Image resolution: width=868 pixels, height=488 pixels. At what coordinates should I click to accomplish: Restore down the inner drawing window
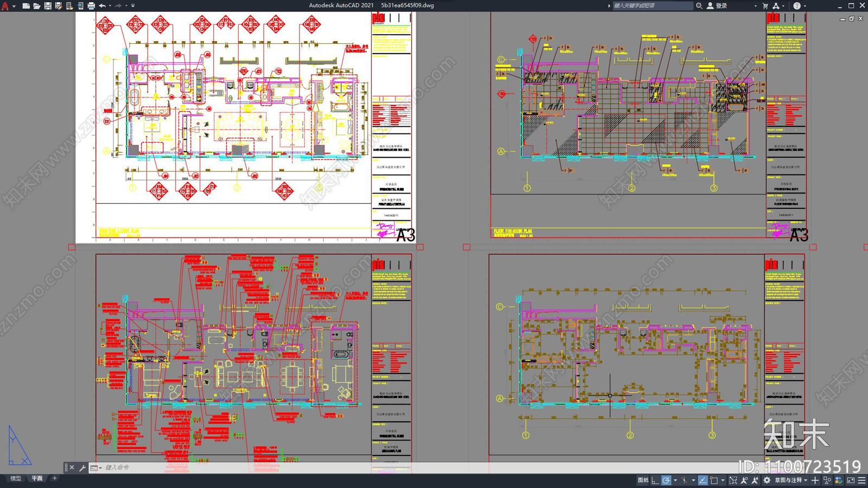click(851, 19)
